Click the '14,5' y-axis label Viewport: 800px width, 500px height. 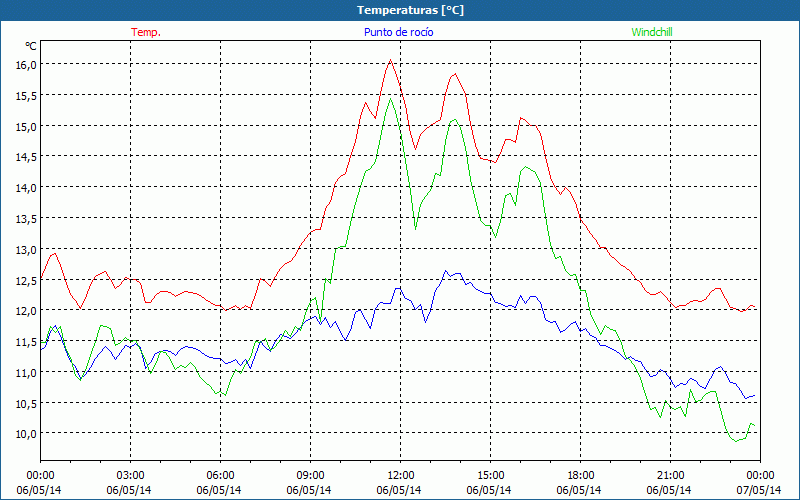tap(26, 157)
